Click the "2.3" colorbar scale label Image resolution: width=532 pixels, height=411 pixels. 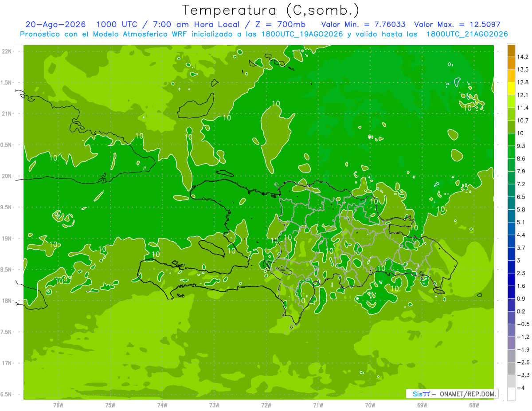521,273
